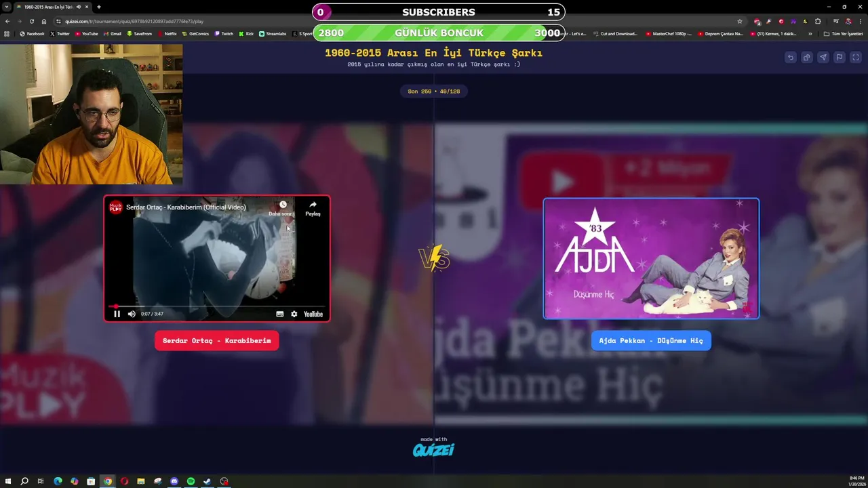Viewport: 868px width, 488px height.
Task: Open the Kick bookmark
Action: pos(246,33)
